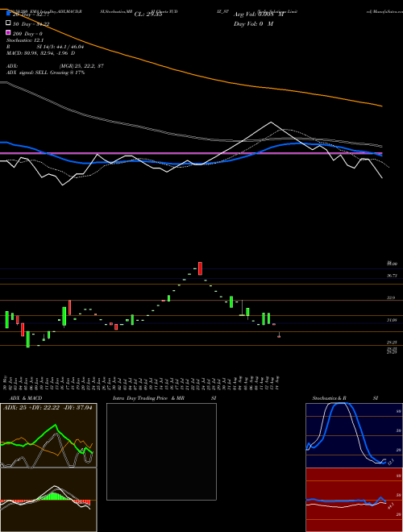Click the 'Intra Day Trading Price & MR' title

point(149,398)
